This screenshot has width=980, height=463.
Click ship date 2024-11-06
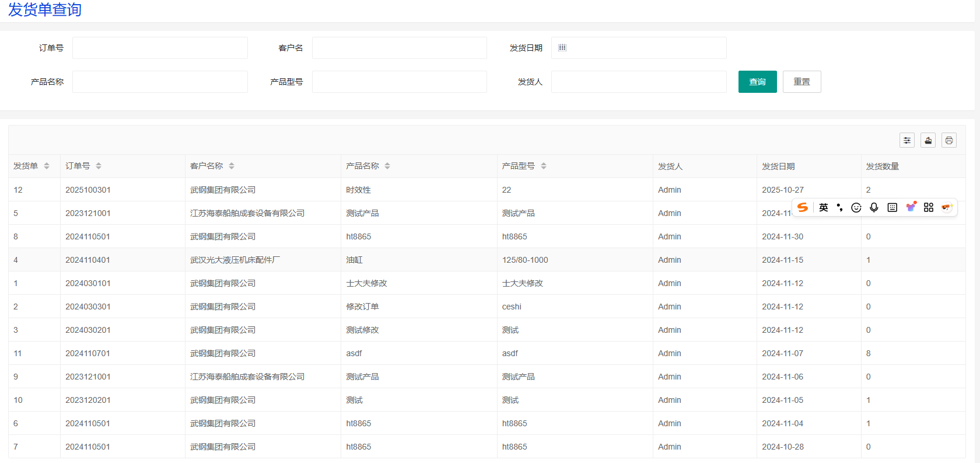783,377
